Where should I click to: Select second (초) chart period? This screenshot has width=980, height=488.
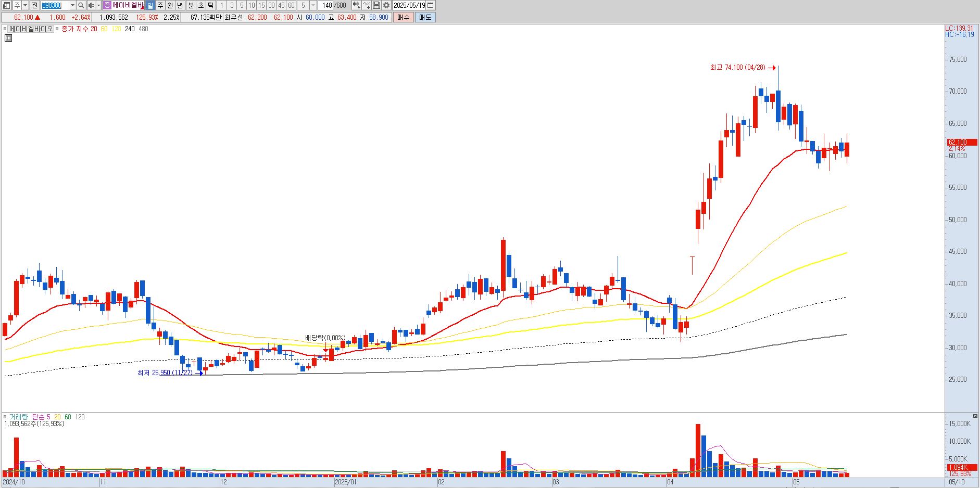tap(201, 5)
